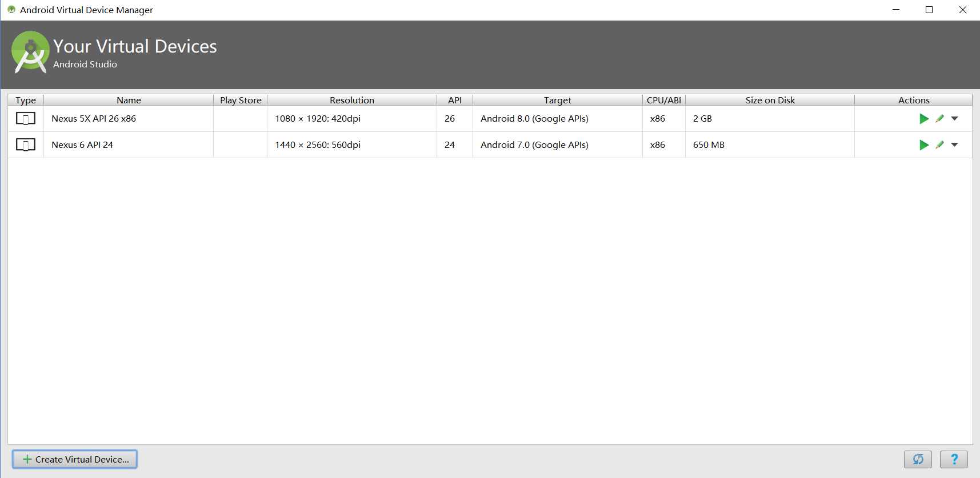Viewport: 980px width, 478px height.
Task: Sort by the API column header
Action: [455, 100]
